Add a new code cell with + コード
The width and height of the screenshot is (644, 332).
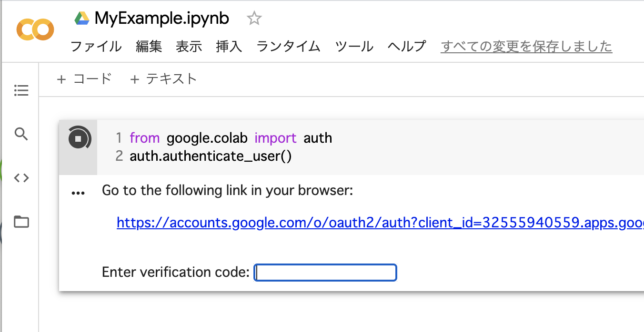click(x=84, y=79)
